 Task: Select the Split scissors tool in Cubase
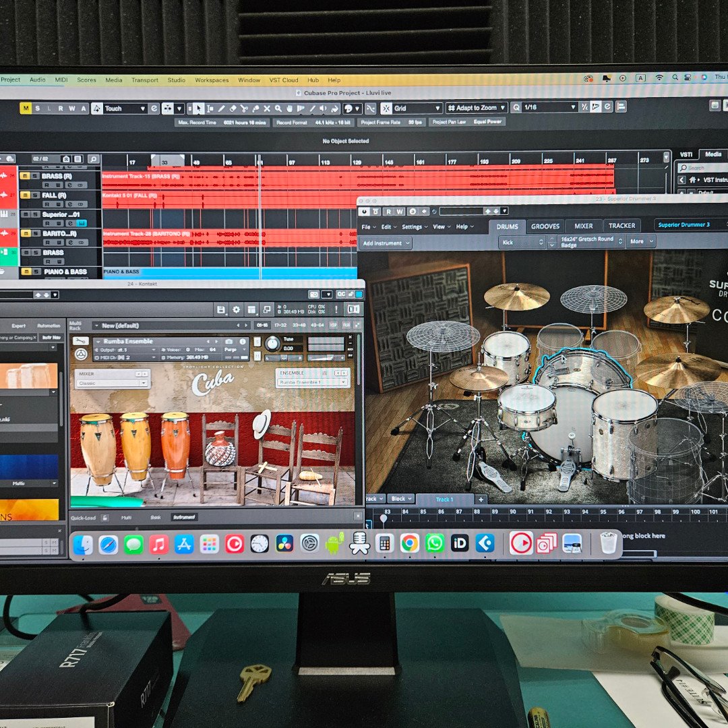click(244, 109)
